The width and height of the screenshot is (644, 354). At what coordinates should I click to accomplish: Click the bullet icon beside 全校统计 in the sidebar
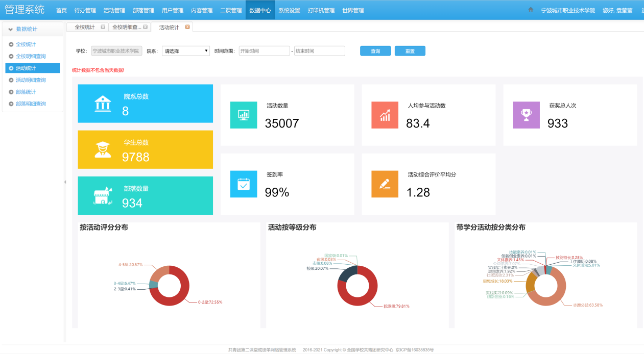coord(11,44)
